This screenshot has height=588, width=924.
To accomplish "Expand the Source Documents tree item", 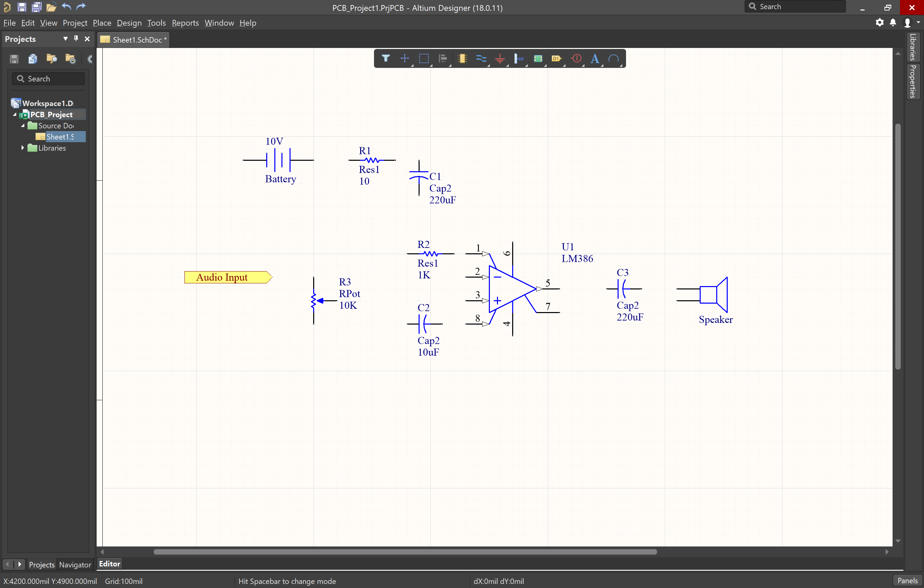I will click(x=25, y=126).
